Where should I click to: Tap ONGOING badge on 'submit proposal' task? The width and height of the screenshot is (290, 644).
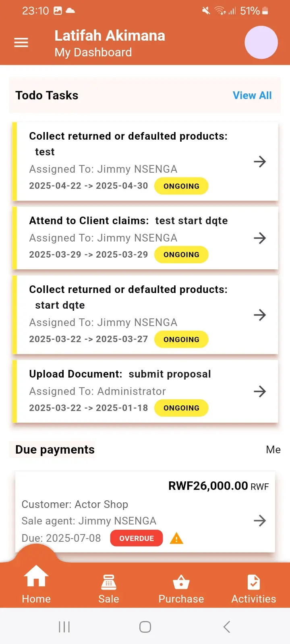(x=181, y=408)
